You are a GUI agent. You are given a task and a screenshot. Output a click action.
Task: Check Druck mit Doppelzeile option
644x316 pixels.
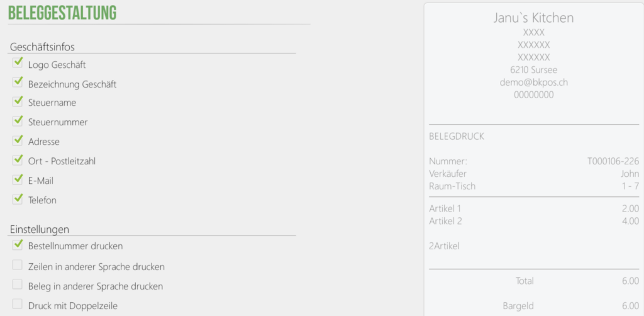tap(17, 304)
